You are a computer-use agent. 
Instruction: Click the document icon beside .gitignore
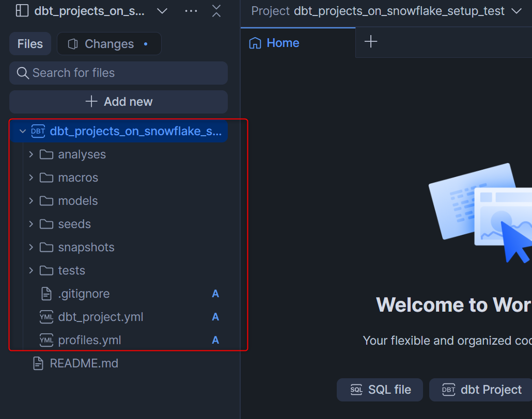pos(46,294)
